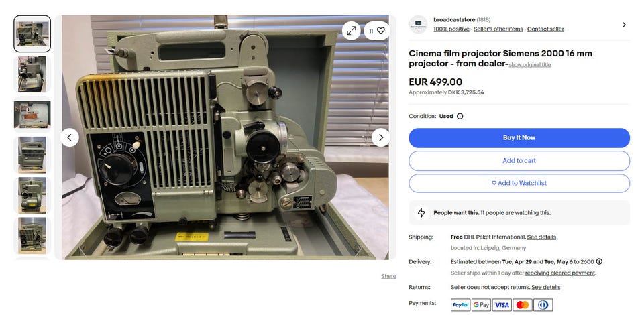
Task: Go to the previous product image
Action: point(69,137)
